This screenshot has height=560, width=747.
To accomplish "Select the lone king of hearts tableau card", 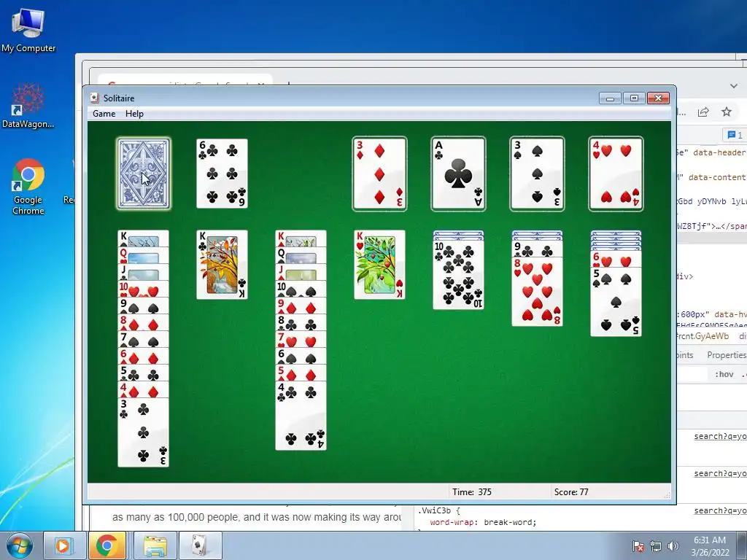I will click(379, 265).
